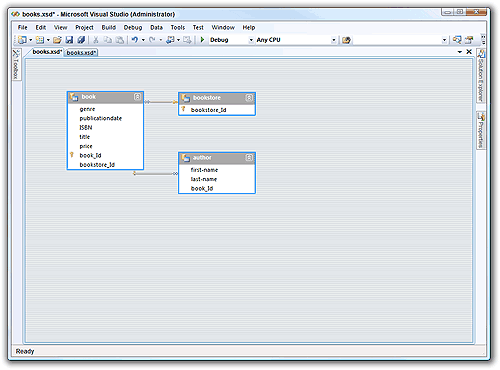The image size is (500, 370).
Task: Select the second books.xsd* document tab
Action: 81,53
